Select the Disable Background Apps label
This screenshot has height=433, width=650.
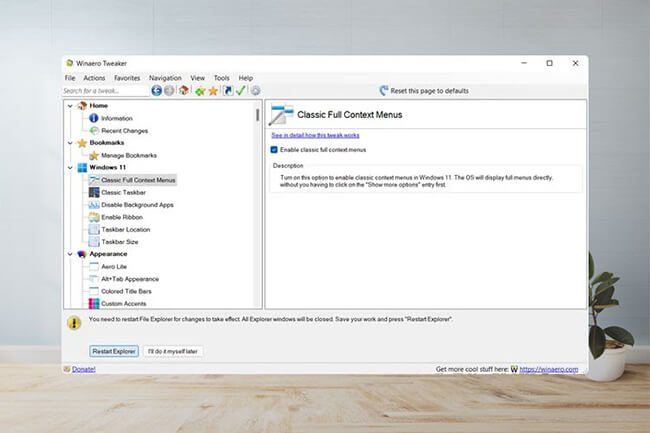pyautogui.click(x=137, y=205)
